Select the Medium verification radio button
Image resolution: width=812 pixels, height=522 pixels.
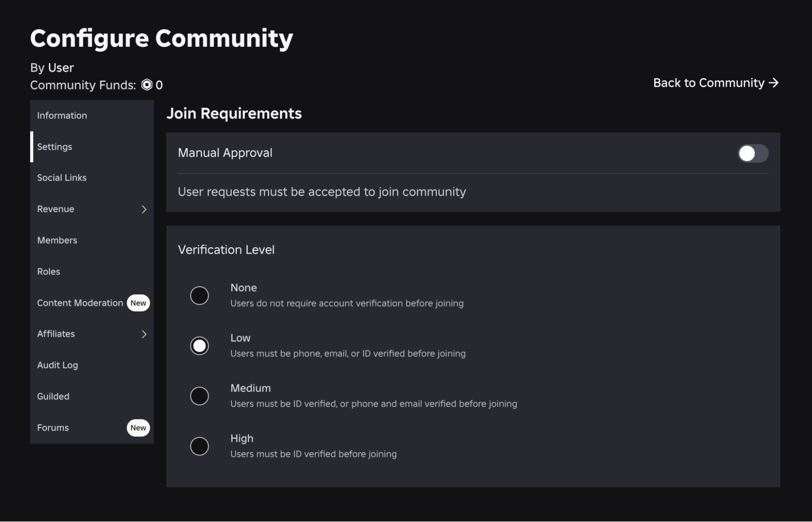[x=199, y=396]
